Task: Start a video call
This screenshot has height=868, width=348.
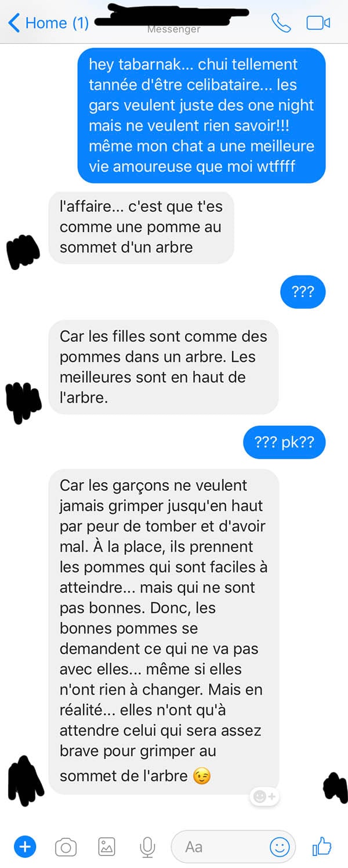Action: point(318,23)
